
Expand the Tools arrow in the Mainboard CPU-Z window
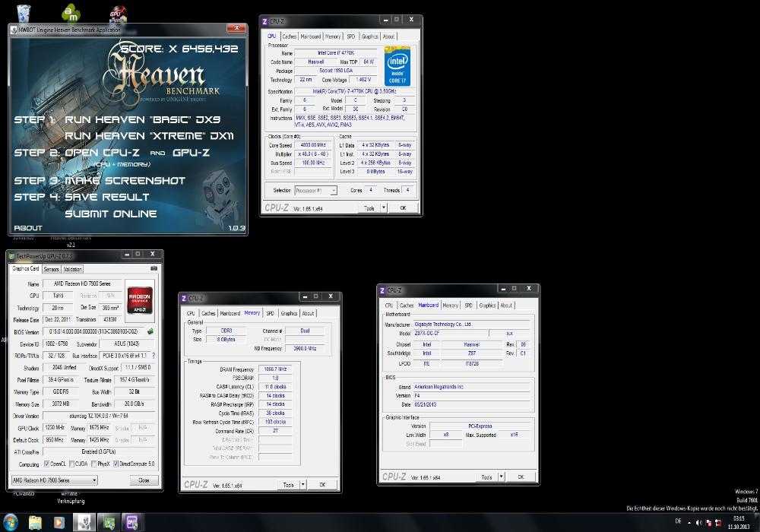[501, 477]
